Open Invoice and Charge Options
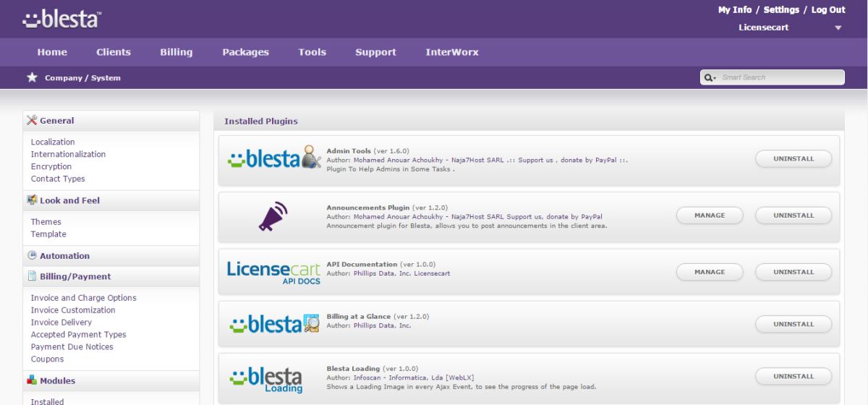The width and height of the screenshot is (868, 405). pyautogui.click(x=83, y=298)
